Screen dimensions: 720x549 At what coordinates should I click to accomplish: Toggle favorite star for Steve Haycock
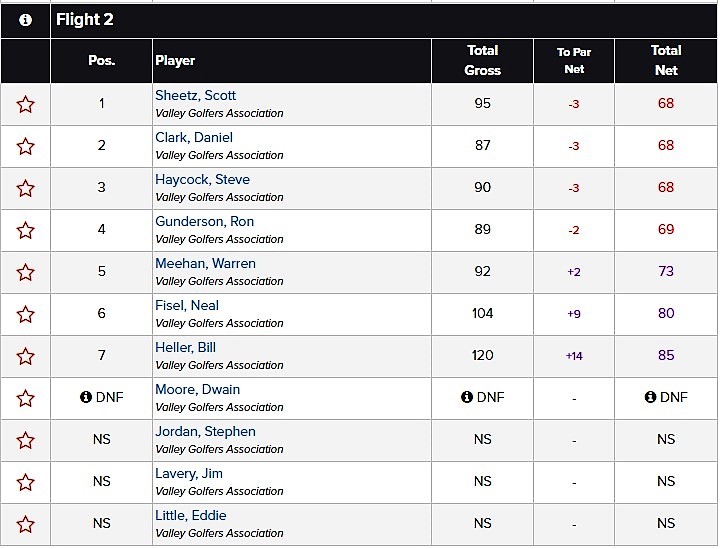pos(25,188)
